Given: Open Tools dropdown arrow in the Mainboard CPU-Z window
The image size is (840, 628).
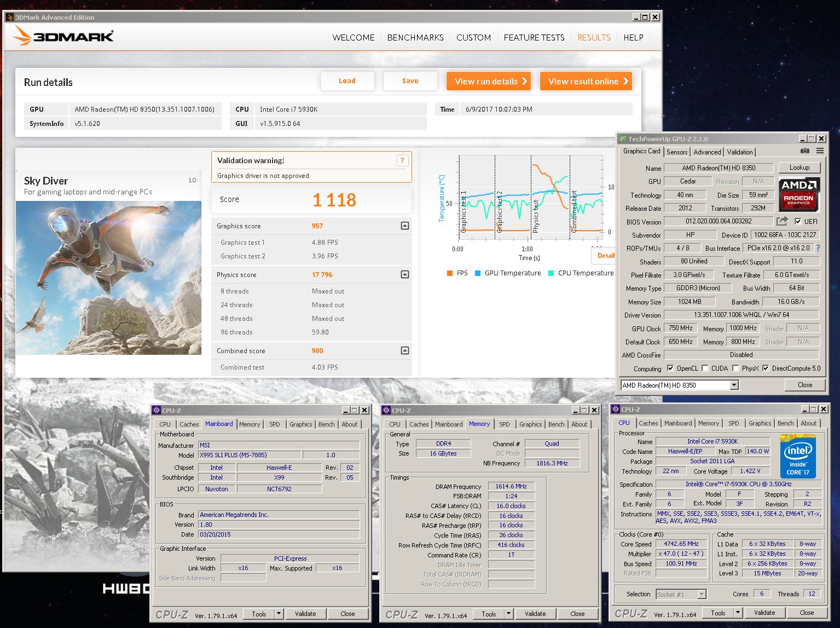Looking at the screenshot, I should pyautogui.click(x=279, y=614).
